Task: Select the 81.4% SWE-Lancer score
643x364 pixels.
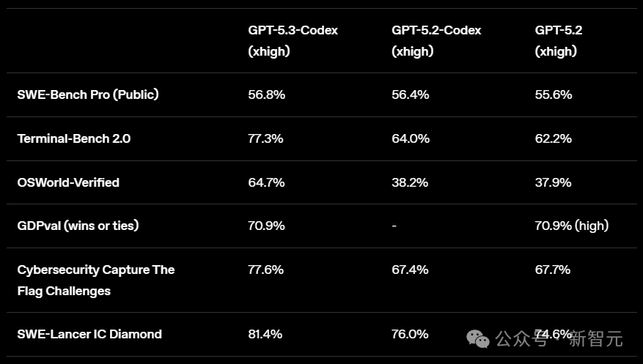Action: pyautogui.click(x=265, y=334)
